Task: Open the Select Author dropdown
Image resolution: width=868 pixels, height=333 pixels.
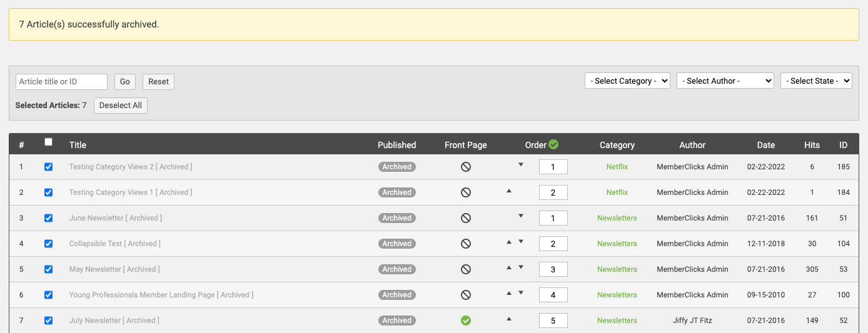Action: 725,81
